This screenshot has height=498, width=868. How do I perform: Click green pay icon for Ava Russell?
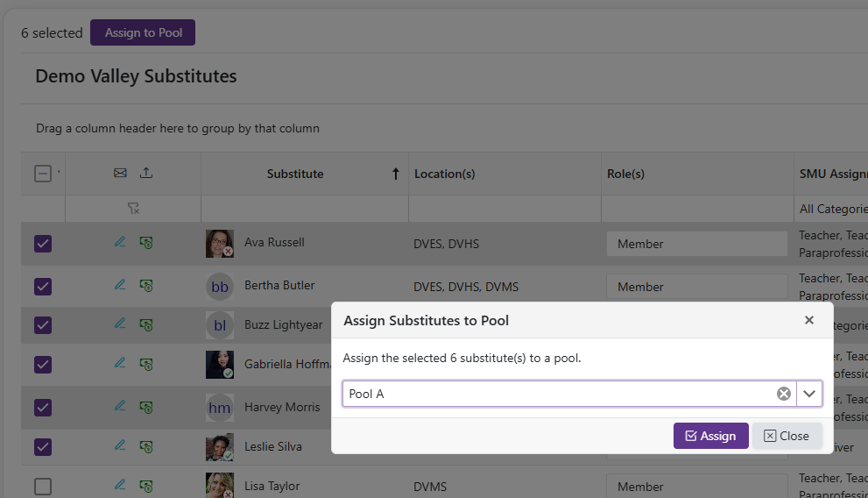click(146, 243)
